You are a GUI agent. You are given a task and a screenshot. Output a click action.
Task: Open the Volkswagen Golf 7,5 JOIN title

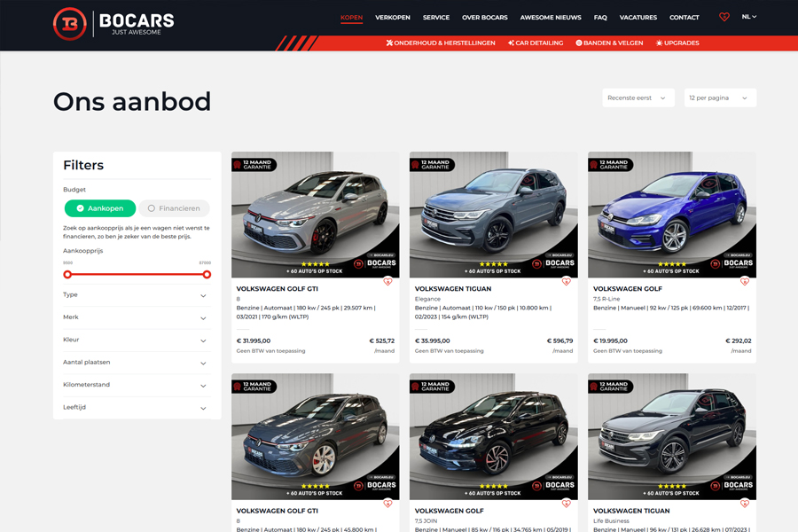point(449,511)
